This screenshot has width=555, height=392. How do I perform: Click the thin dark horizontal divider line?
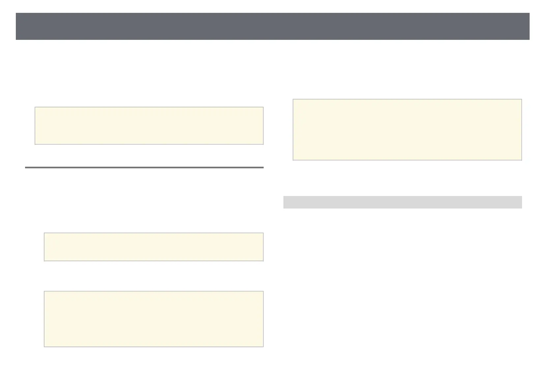(x=144, y=167)
